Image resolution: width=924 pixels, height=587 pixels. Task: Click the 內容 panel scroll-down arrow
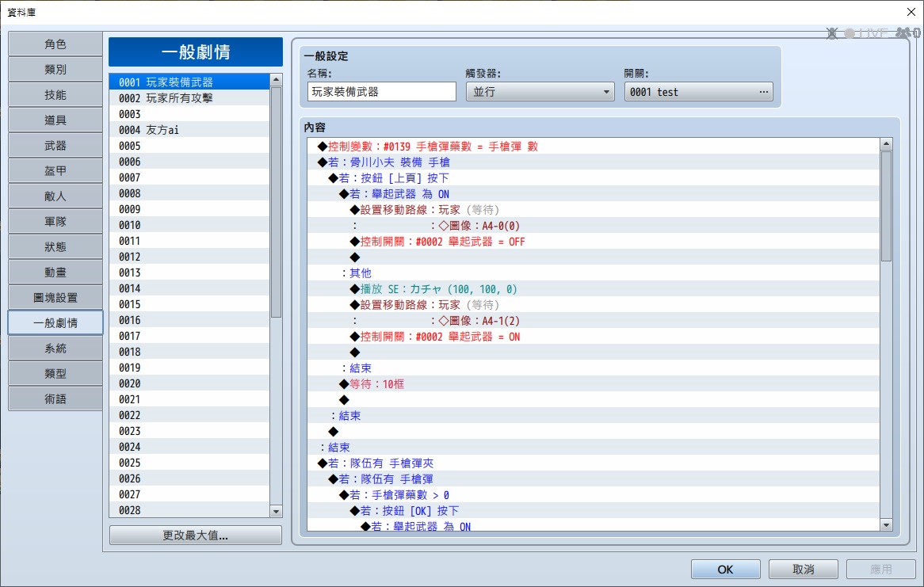point(886,524)
